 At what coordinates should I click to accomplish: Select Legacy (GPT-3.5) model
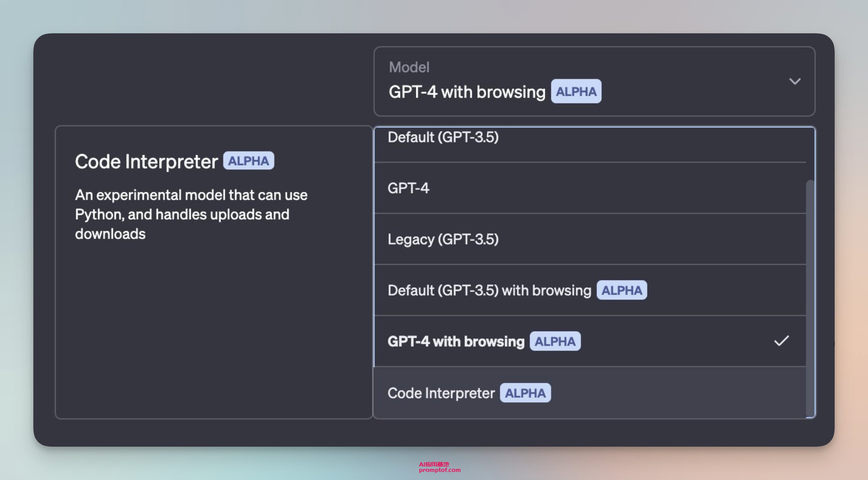[590, 239]
